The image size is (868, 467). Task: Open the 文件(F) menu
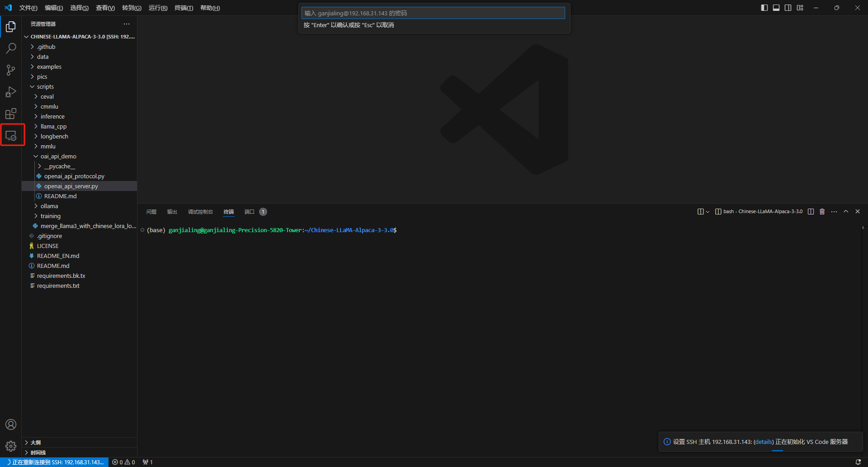(x=28, y=8)
